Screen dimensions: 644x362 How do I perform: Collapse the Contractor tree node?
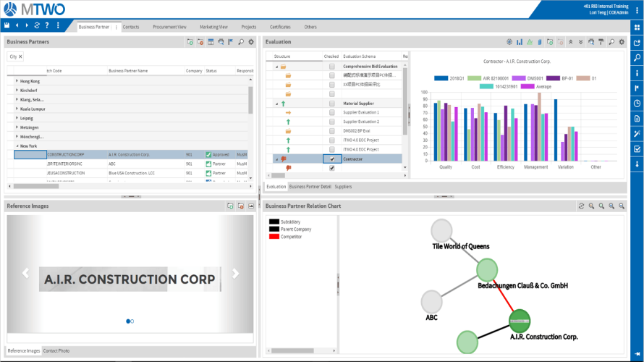tap(277, 159)
